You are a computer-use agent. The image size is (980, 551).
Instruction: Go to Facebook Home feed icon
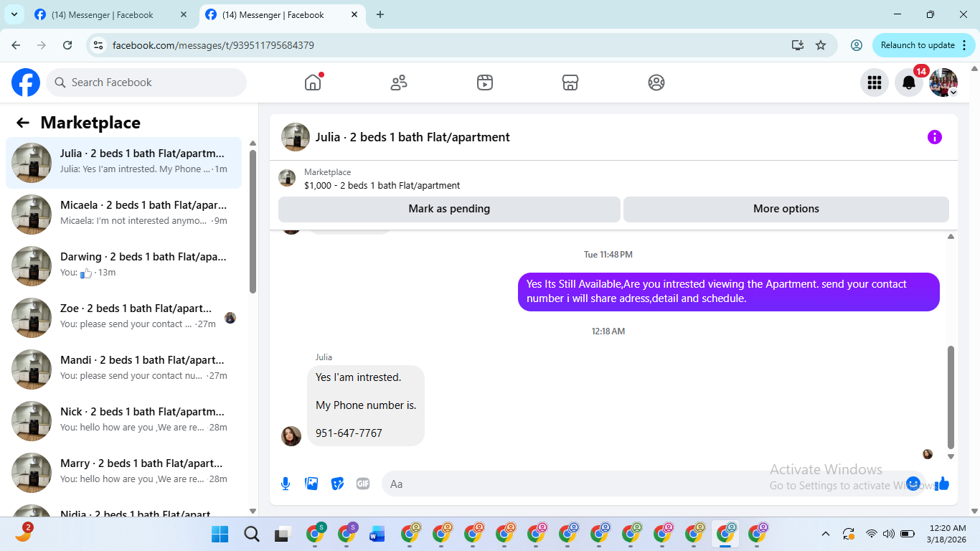(313, 83)
